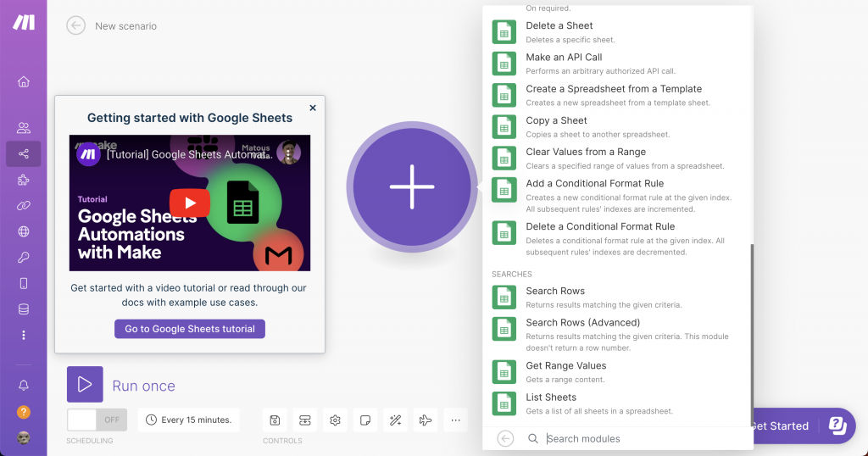Select Get Range Values module
Image resolution: width=868 pixels, height=456 pixels.
click(617, 372)
